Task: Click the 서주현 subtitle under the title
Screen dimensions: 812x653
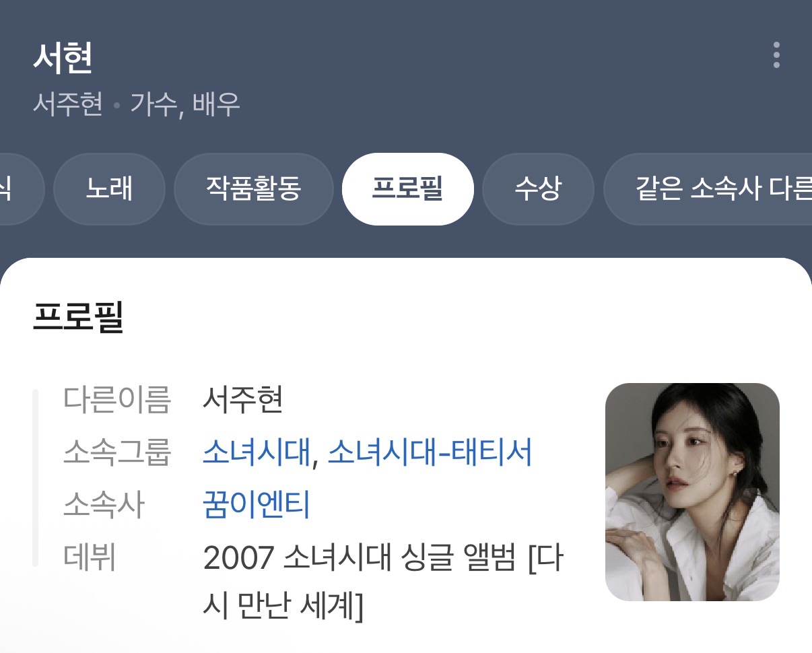Action: click(68, 104)
